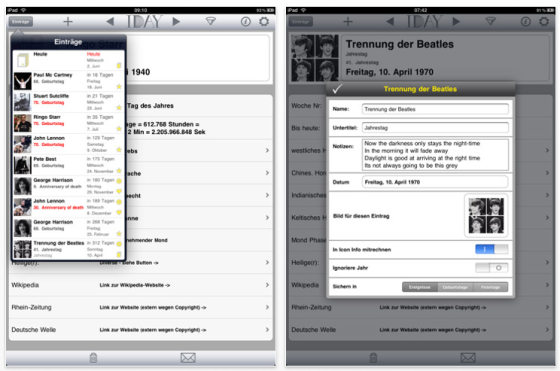This screenshot has height=371, width=560.
Task: Click the Untertitel field containing 'Jahrestag'
Action: click(x=435, y=127)
